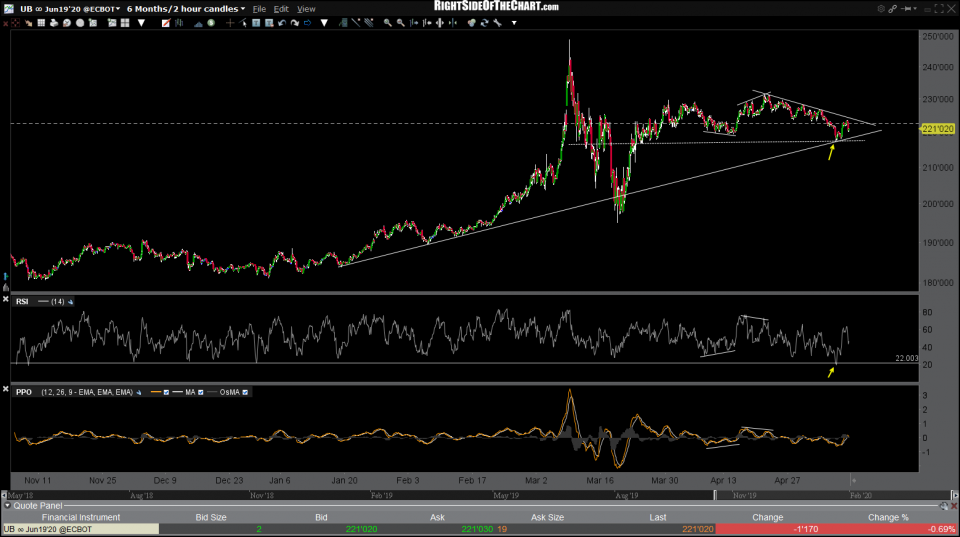Open the File menu
This screenshot has width=960, height=537.
[x=261, y=8]
